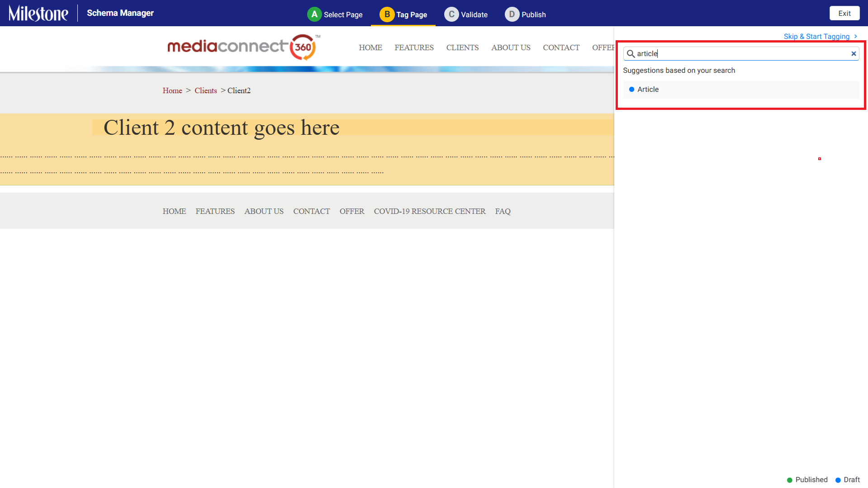
Task: Open CLIENTS in top navigation
Action: (x=462, y=47)
